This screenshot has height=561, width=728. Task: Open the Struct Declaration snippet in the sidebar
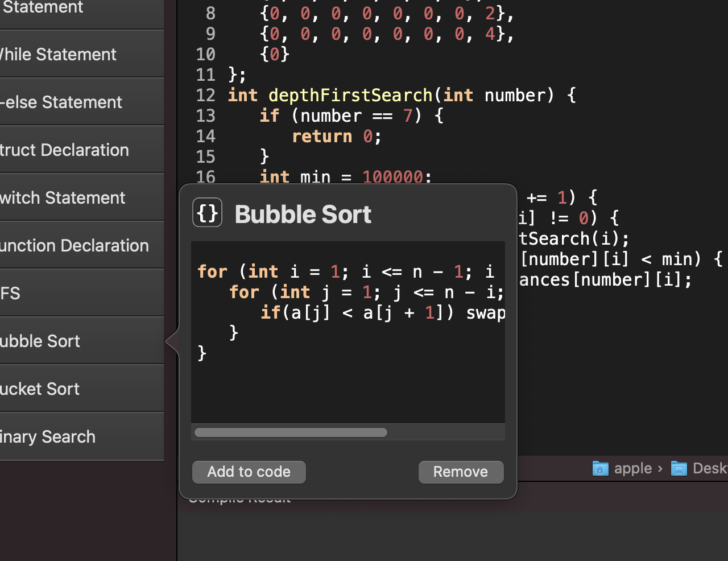click(x=82, y=150)
